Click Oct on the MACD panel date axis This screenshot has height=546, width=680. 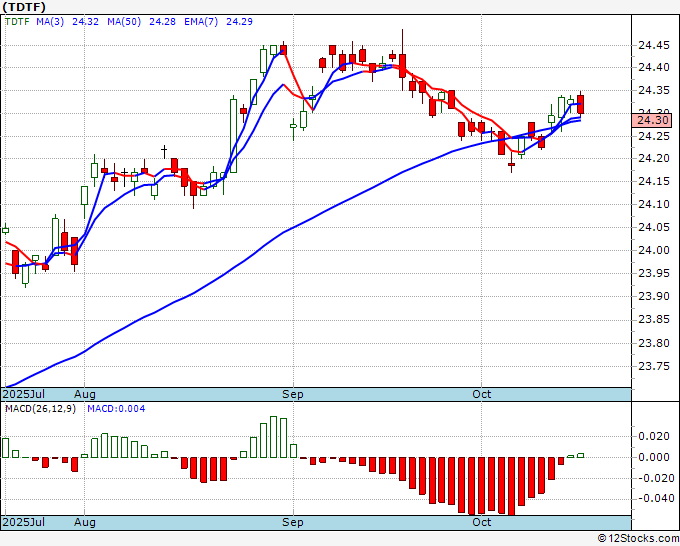[481, 522]
